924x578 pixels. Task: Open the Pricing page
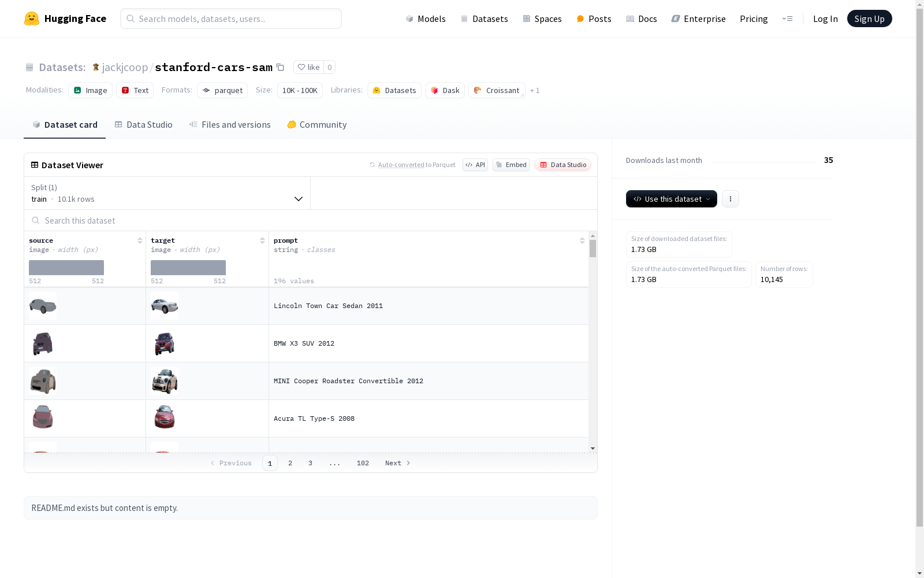pyautogui.click(x=754, y=18)
